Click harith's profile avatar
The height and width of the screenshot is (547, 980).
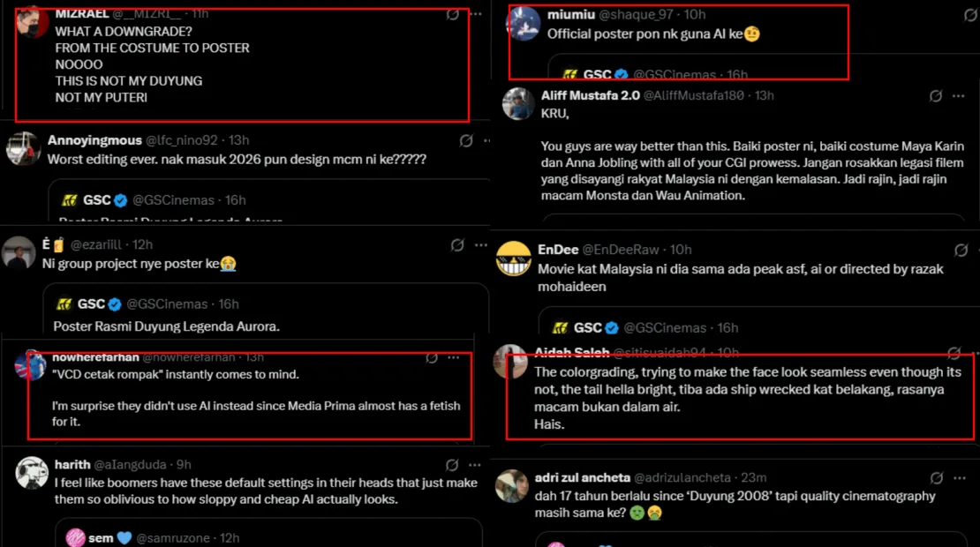(32, 474)
